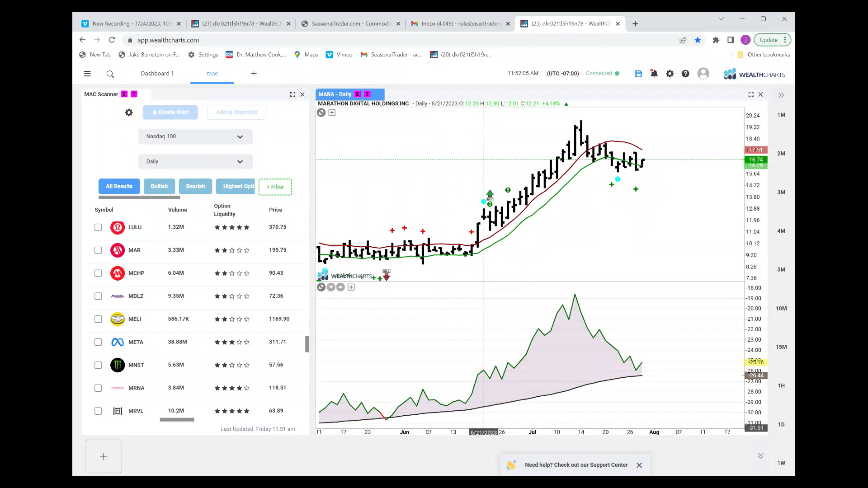The image size is (868, 488).
Task: Open the hamburger main menu
Action: [x=87, y=74]
